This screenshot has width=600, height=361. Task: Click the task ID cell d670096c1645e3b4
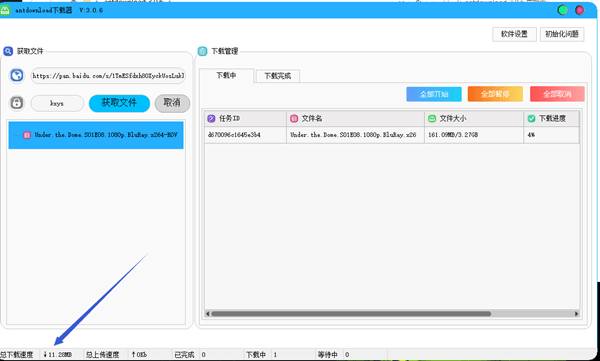point(245,135)
